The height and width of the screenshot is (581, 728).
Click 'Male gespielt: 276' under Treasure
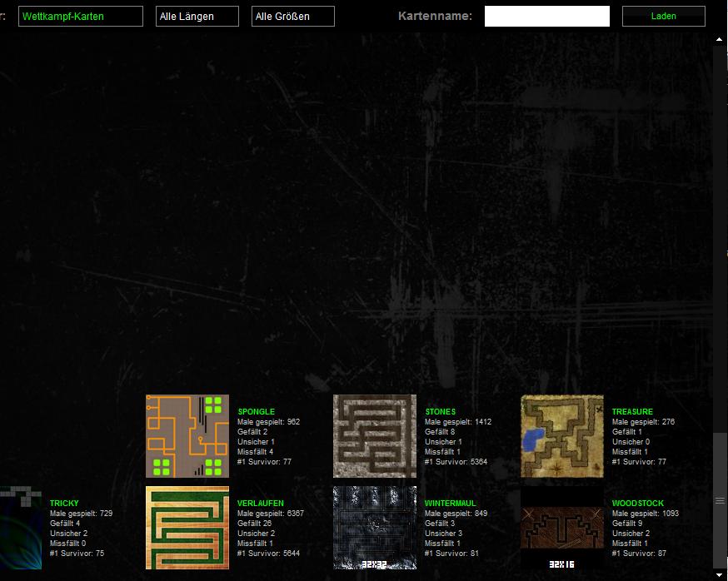click(x=644, y=422)
